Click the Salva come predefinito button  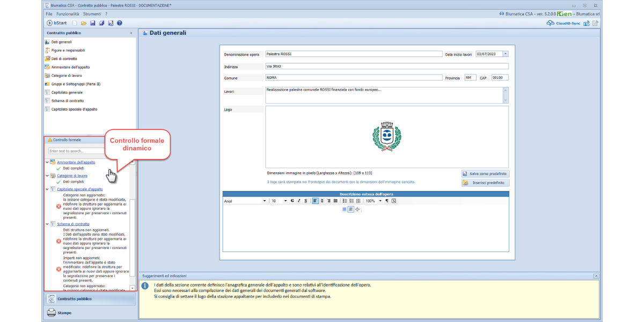tap(485, 174)
